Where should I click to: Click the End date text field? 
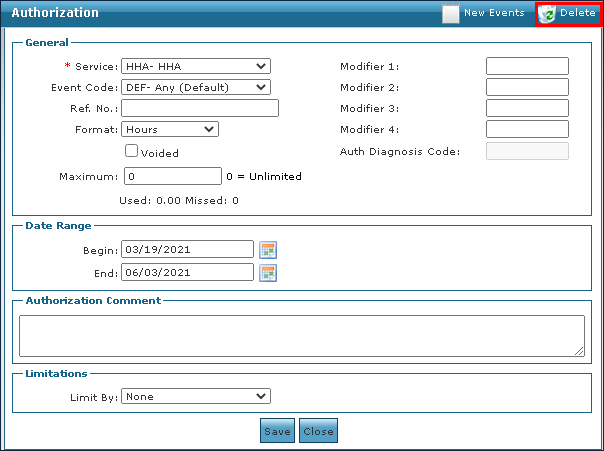tap(187, 272)
